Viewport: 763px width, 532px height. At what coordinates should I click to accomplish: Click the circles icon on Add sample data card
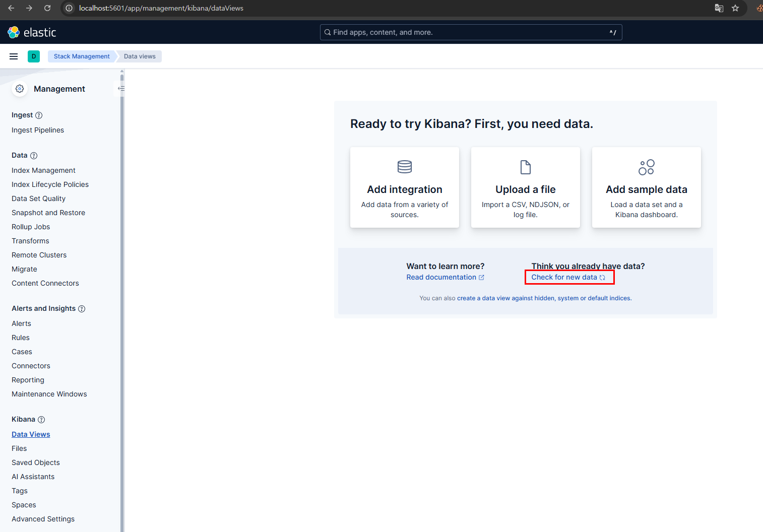tap(647, 167)
